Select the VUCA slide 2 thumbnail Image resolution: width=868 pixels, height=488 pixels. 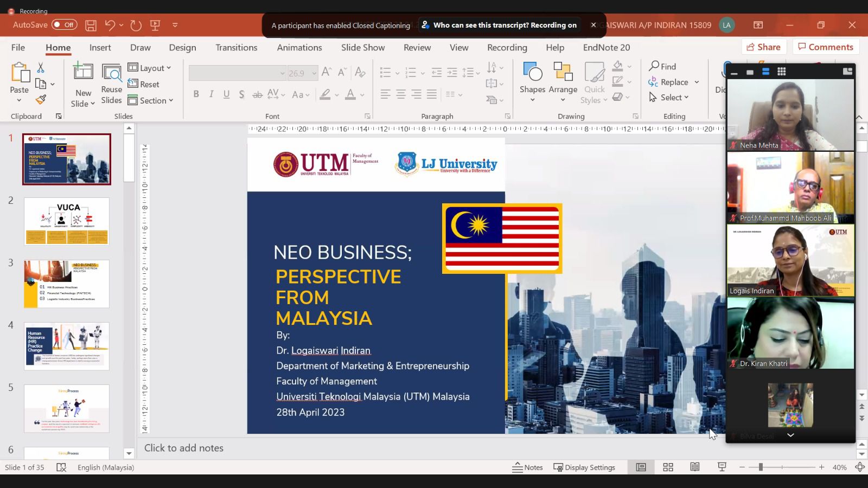click(67, 221)
